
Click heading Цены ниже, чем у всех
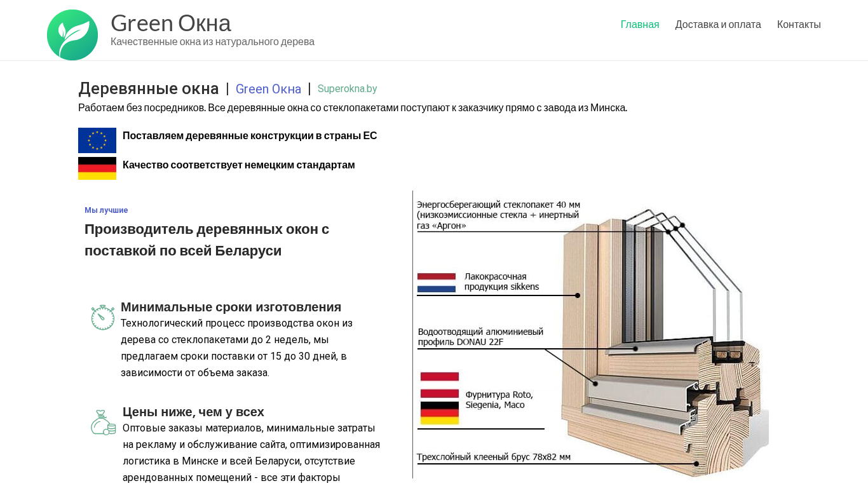click(x=193, y=412)
